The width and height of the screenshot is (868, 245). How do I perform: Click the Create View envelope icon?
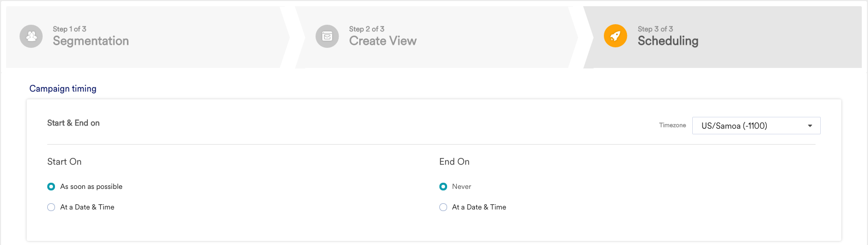tap(327, 37)
